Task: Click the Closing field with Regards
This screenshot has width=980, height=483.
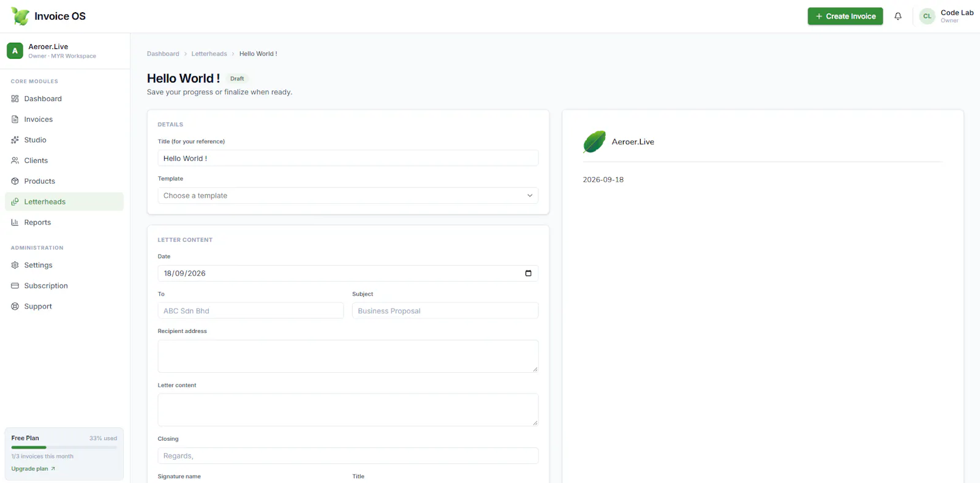Action: point(348,456)
